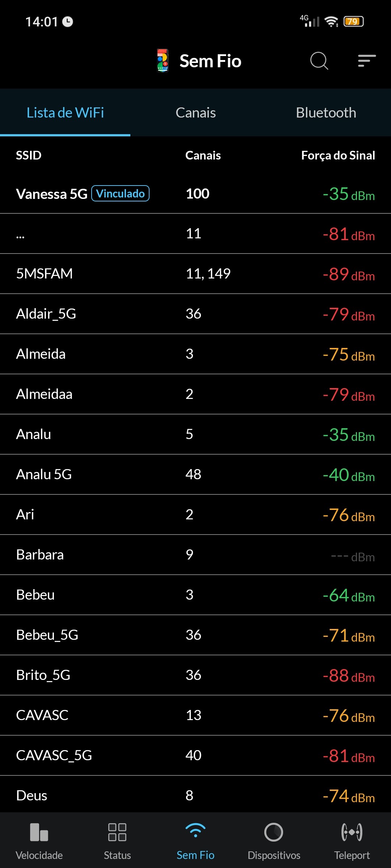Switch to the Bluetooth tab
This screenshot has width=391, height=868.
[x=326, y=113]
